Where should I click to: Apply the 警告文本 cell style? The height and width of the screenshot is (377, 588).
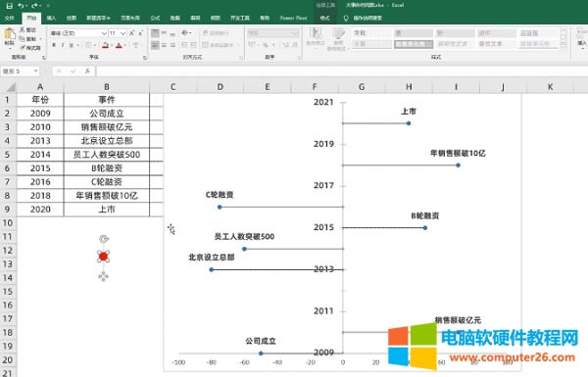pyautogui.click(x=497, y=44)
